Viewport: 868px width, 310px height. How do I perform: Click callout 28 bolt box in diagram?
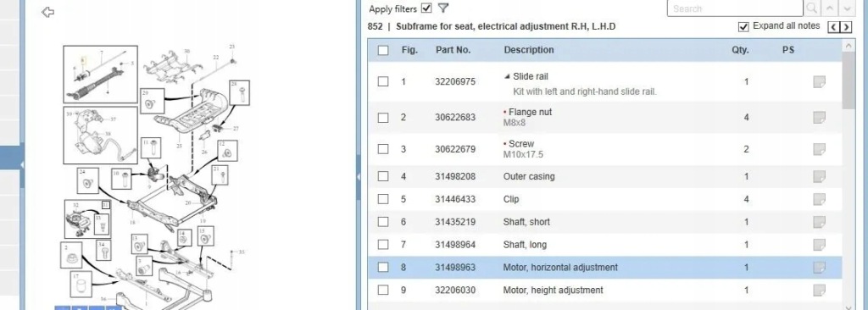[x=239, y=92]
